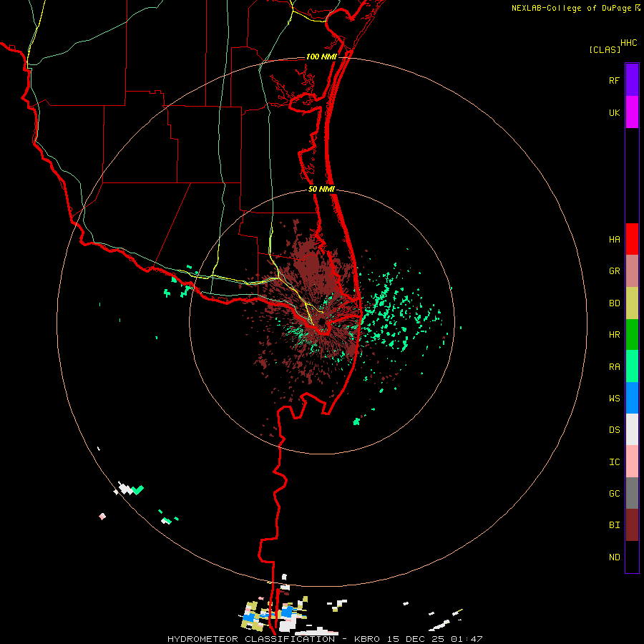Click the GC gray legend swatch

[x=632, y=493]
